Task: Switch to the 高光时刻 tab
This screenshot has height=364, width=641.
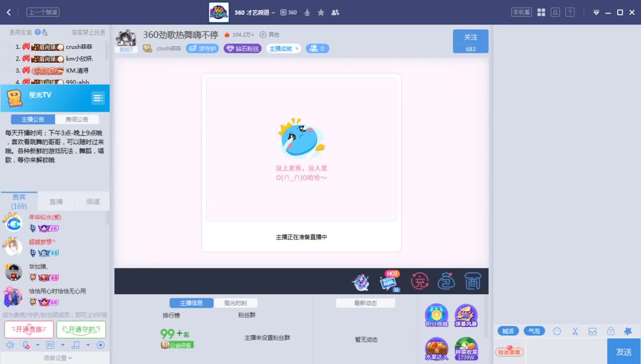Action: click(236, 302)
